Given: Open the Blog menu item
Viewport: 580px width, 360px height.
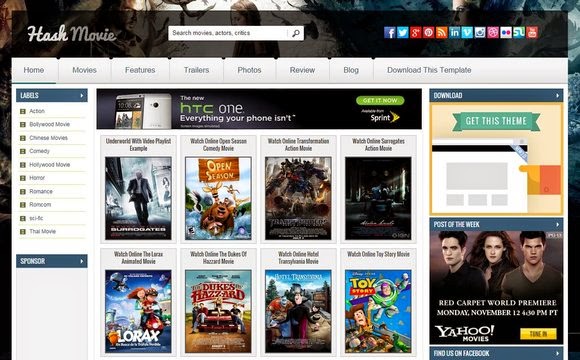Looking at the screenshot, I should (351, 70).
